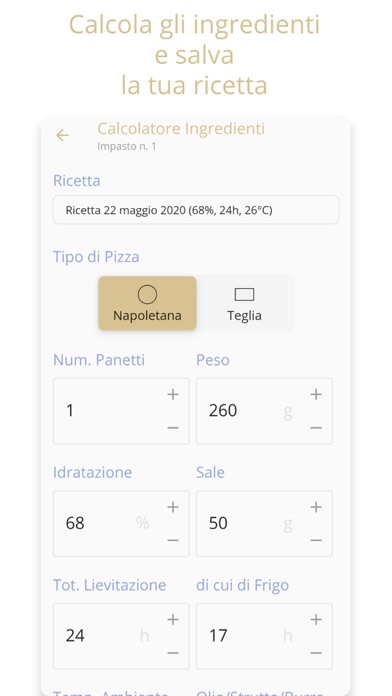This screenshot has height=696, width=392.
Task: Select Napoletana pizza type
Action: 147,303
